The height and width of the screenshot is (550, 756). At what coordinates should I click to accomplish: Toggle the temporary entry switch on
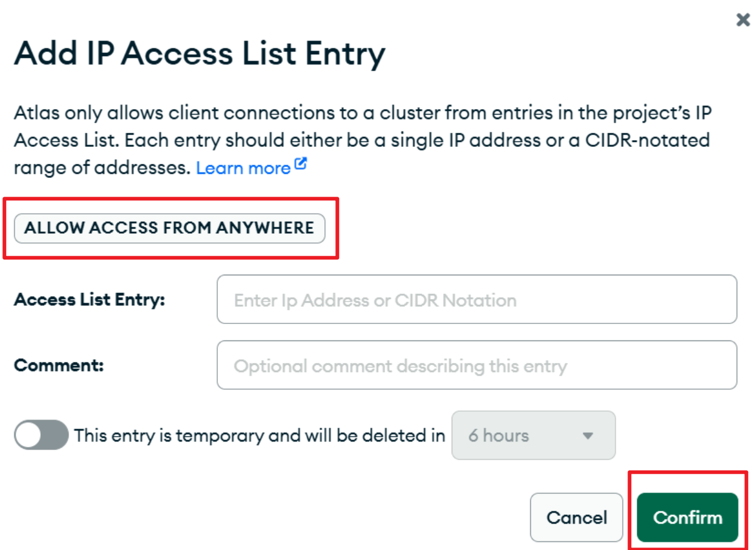coord(41,435)
